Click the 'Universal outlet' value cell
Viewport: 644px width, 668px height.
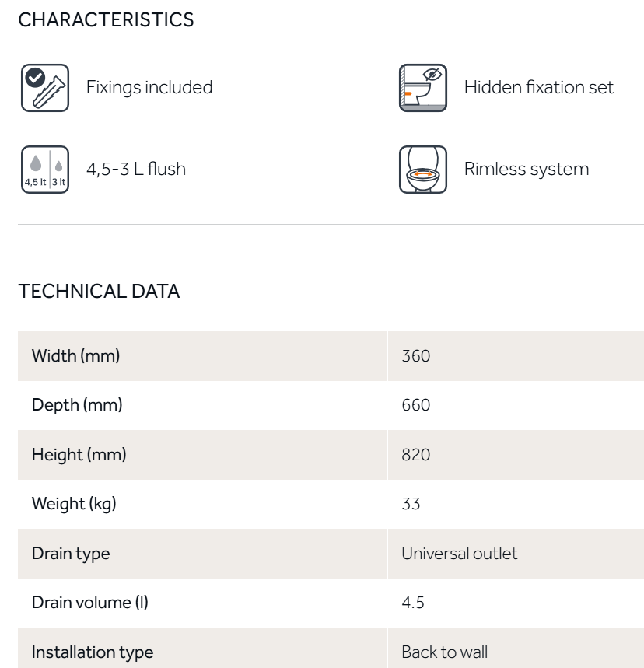click(459, 554)
